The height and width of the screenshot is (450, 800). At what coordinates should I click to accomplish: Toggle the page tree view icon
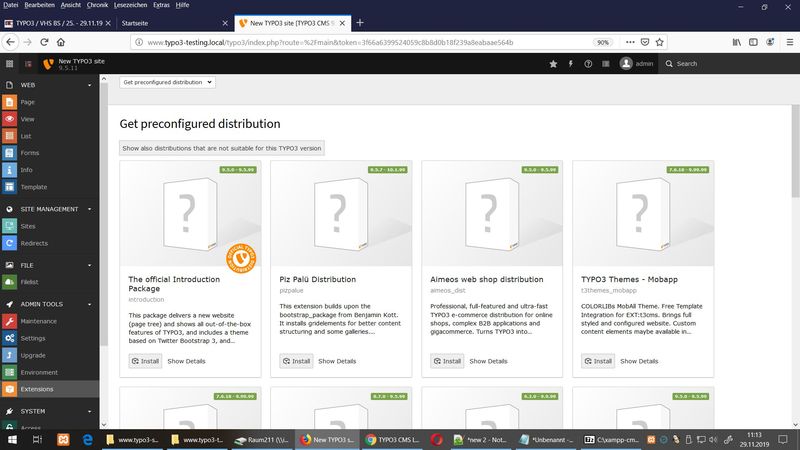pos(28,64)
